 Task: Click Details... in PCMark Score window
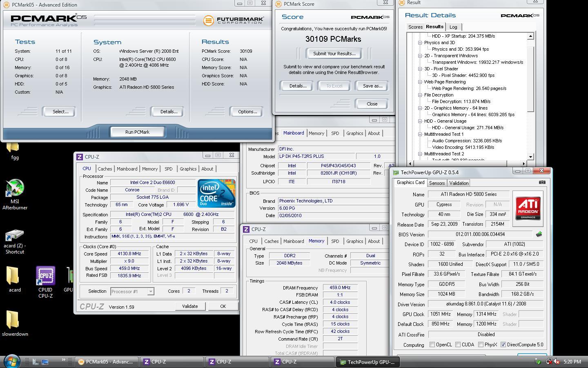point(298,86)
